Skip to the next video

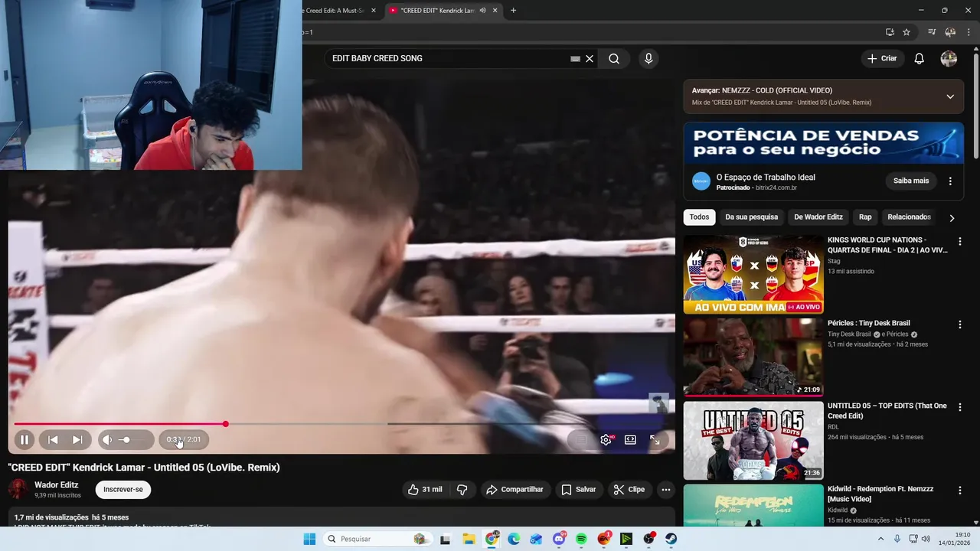[x=77, y=440]
